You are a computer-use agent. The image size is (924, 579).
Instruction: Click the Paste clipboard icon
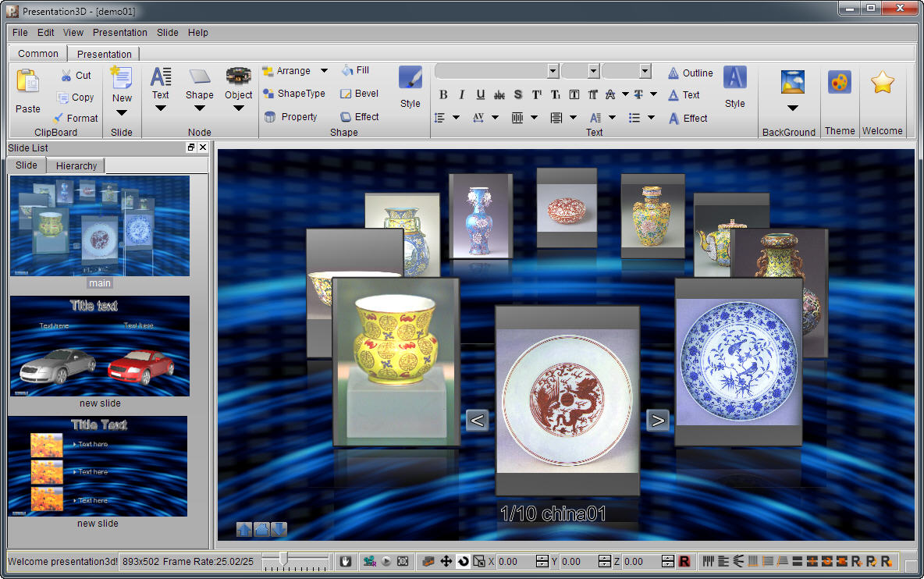tap(27, 82)
